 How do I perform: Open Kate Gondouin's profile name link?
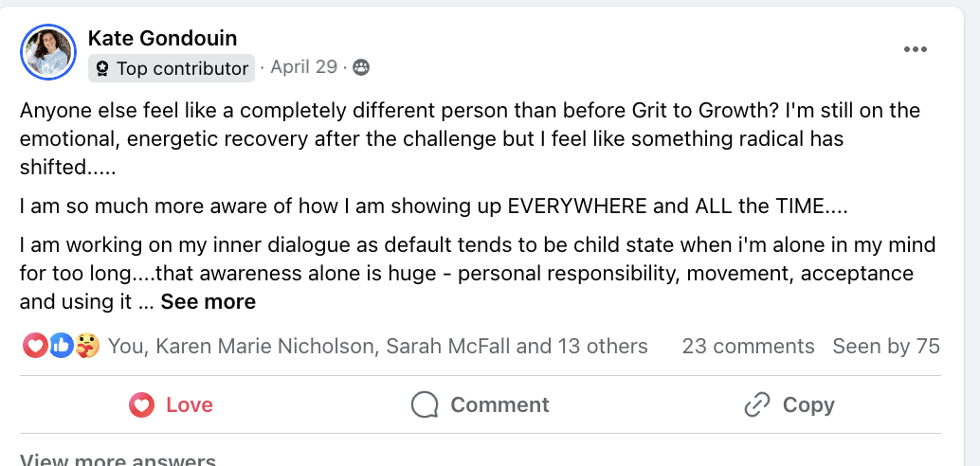[x=162, y=38]
